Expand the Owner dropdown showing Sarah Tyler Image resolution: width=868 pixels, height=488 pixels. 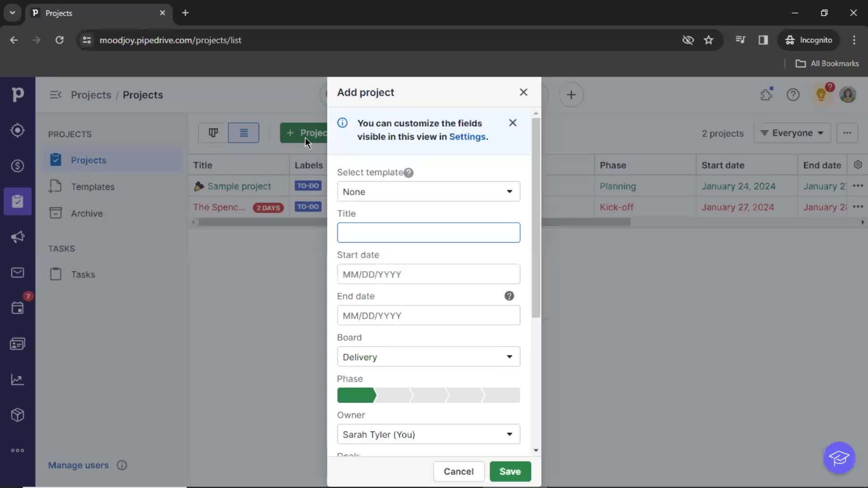(x=509, y=434)
